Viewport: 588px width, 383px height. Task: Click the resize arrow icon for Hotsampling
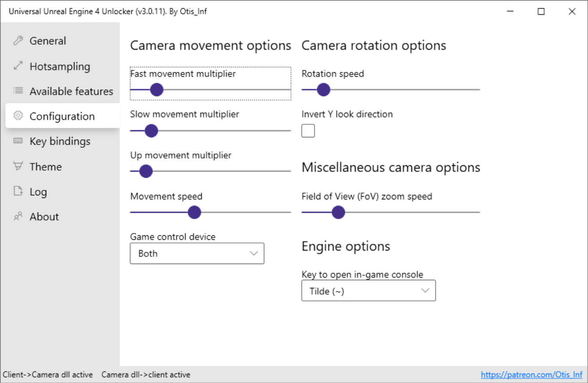coord(18,66)
